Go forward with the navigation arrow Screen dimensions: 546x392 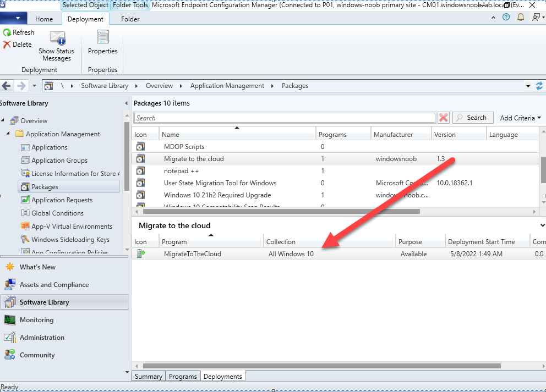click(21, 86)
